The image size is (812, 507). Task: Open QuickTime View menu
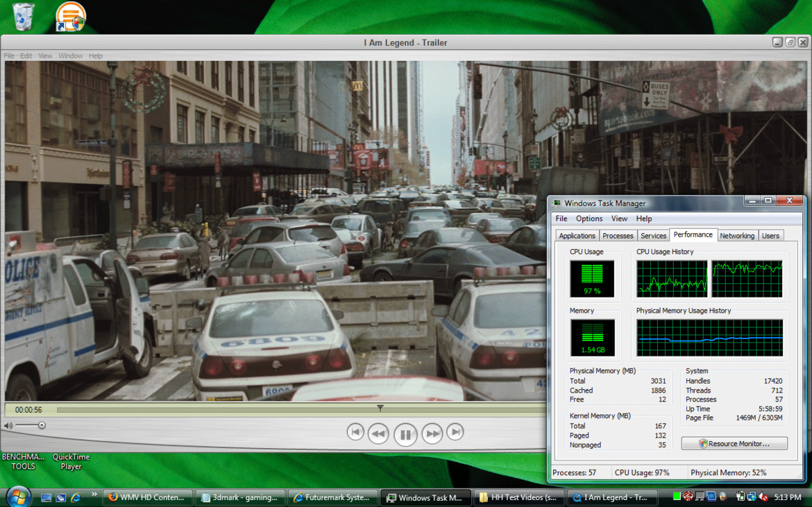point(45,56)
